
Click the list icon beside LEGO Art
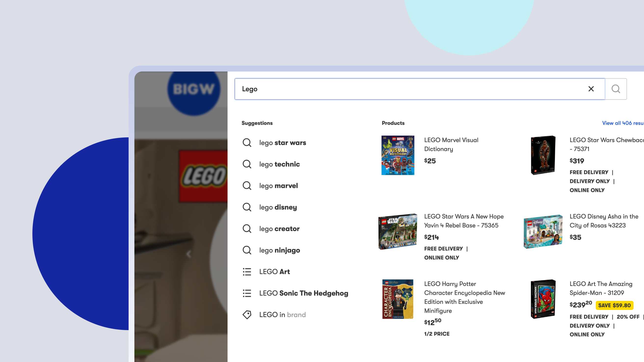(247, 271)
